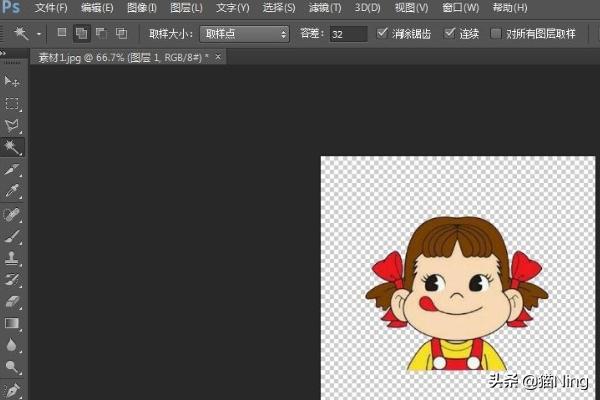Viewport: 600px width, 400px height.
Task: Click the 容差 tolerance field showing 32
Action: click(348, 34)
